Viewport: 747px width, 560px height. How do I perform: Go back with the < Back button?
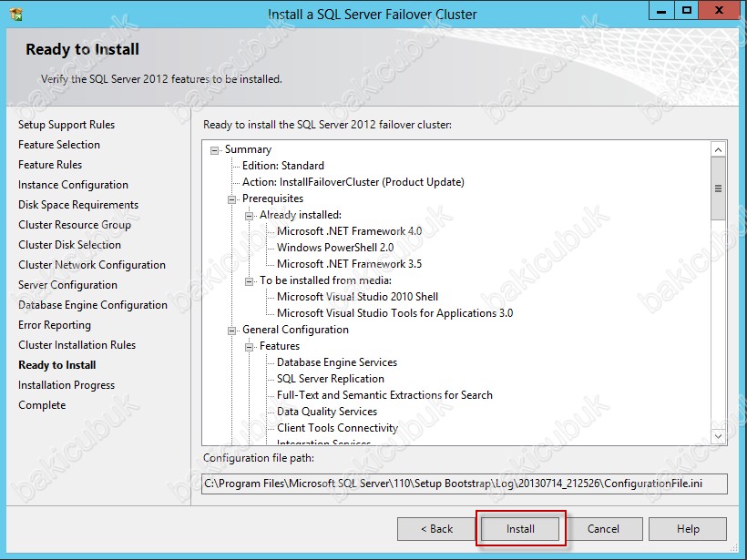tap(437, 528)
